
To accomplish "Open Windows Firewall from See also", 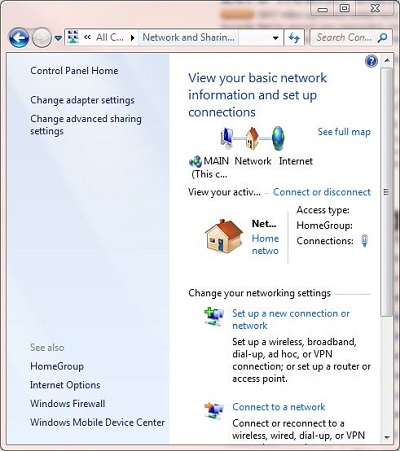I will (x=68, y=403).
